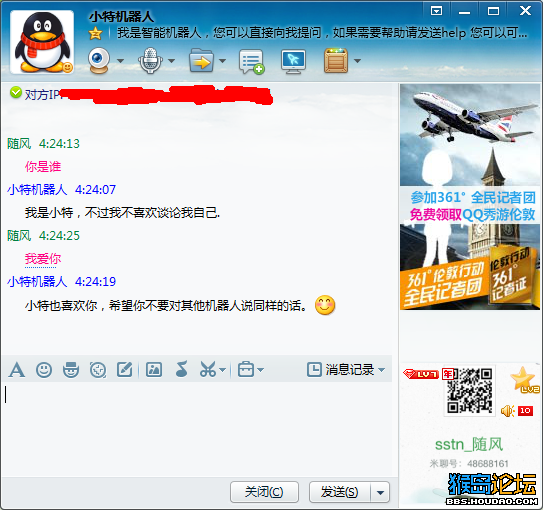Focus the message input text area

(197, 428)
